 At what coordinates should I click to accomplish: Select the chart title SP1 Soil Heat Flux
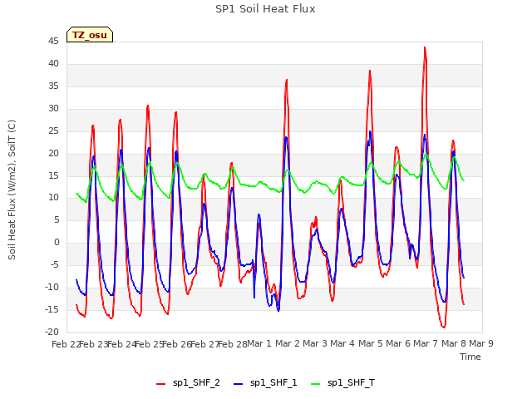click(265, 9)
